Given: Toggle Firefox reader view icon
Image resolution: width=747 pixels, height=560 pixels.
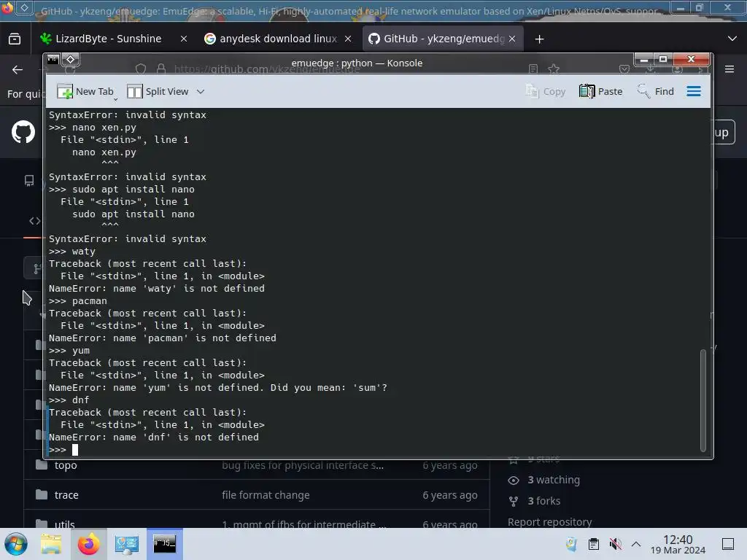Looking at the screenshot, I should pyautogui.click(x=533, y=69).
